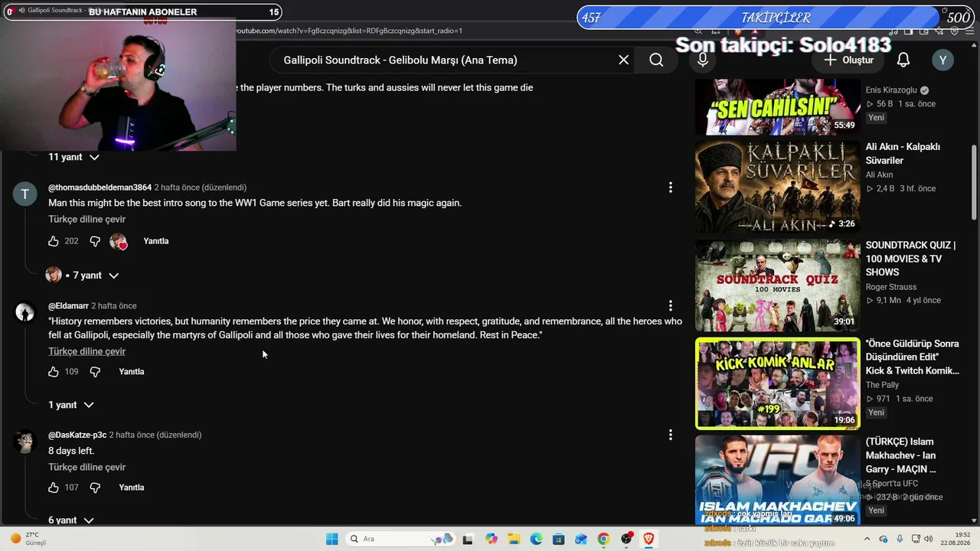The image size is (980, 551).
Task: Open the Windows Start menu
Action: [332, 539]
